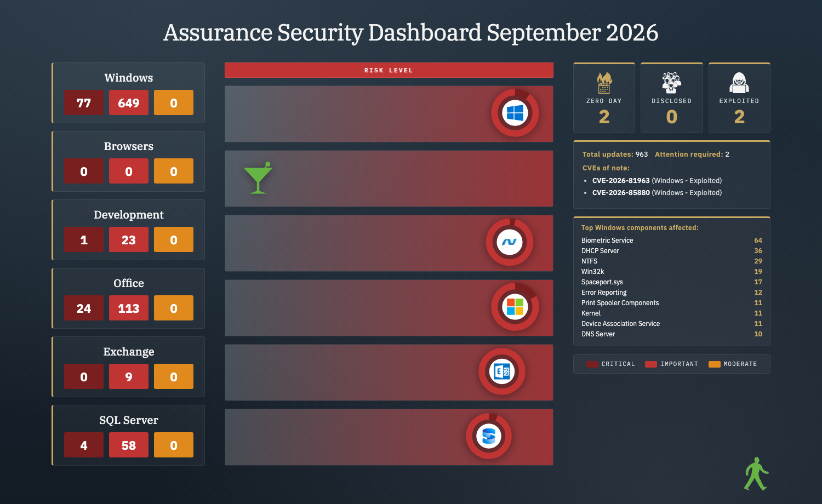822x504 pixels.
Task: Click the Zero Day flame calendar icon
Action: click(604, 83)
